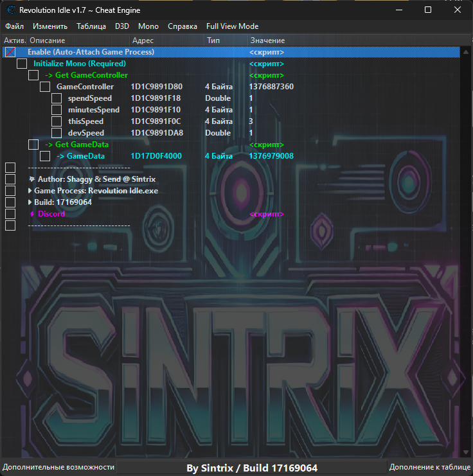Toggle the Enable (Auto-Attach Game Process) checkbox
This screenshot has height=476, width=473.
tap(10, 52)
